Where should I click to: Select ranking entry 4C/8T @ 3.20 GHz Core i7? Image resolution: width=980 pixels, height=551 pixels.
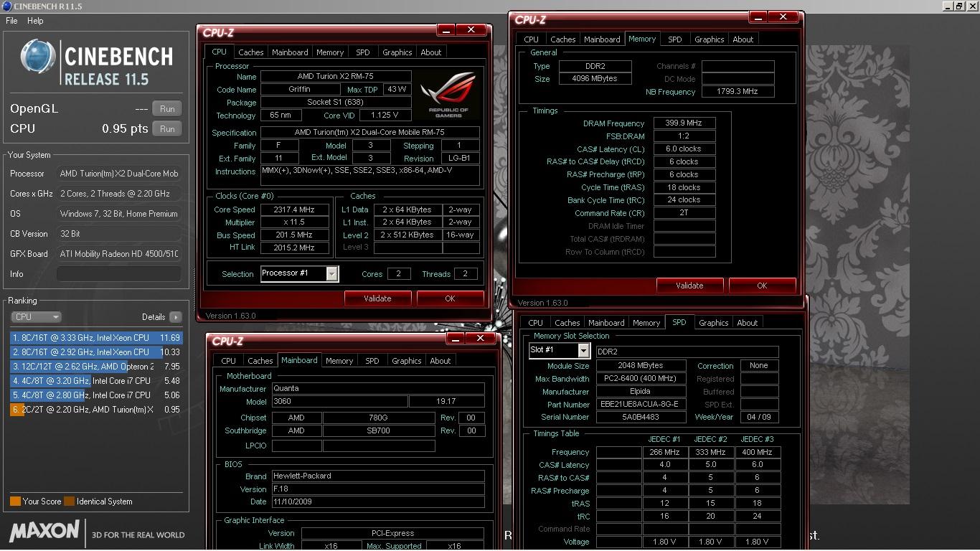tap(96, 381)
